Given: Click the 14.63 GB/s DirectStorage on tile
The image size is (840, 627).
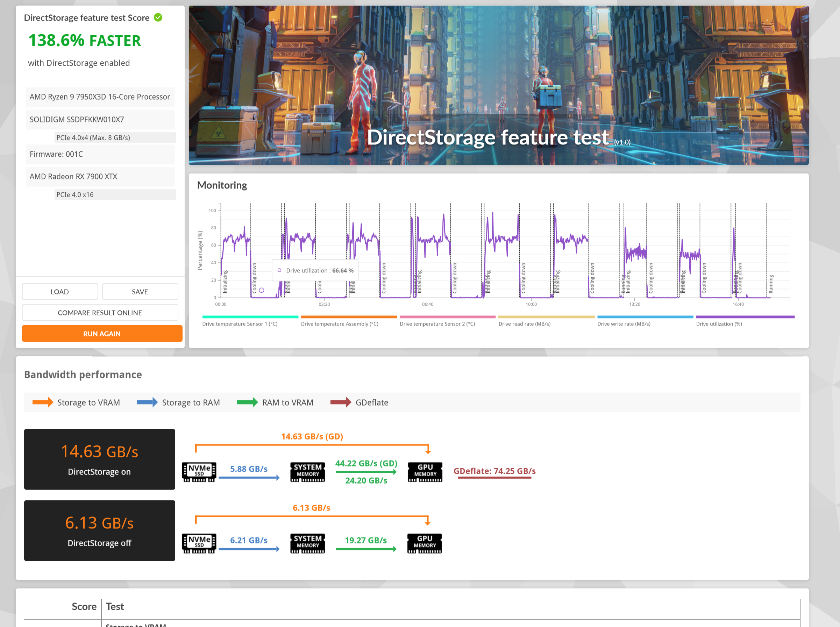Looking at the screenshot, I should [x=99, y=459].
